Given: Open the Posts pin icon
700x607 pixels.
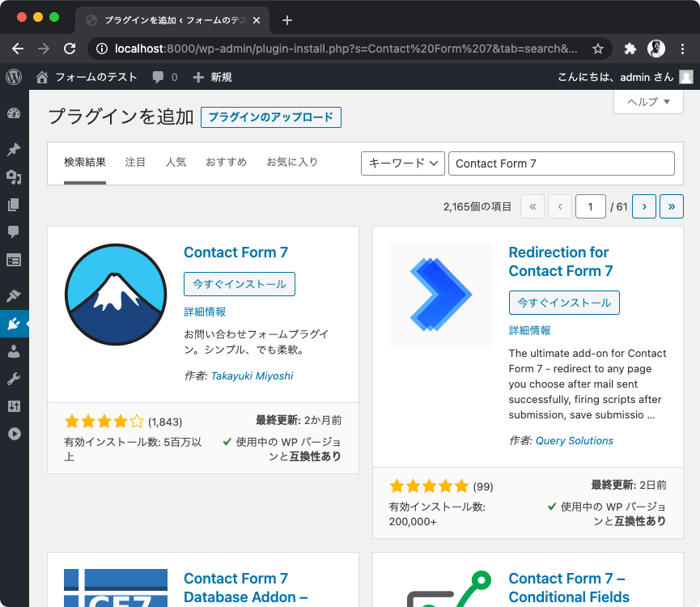Looking at the screenshot, I should pyautogui.click(x=14, y=149).
